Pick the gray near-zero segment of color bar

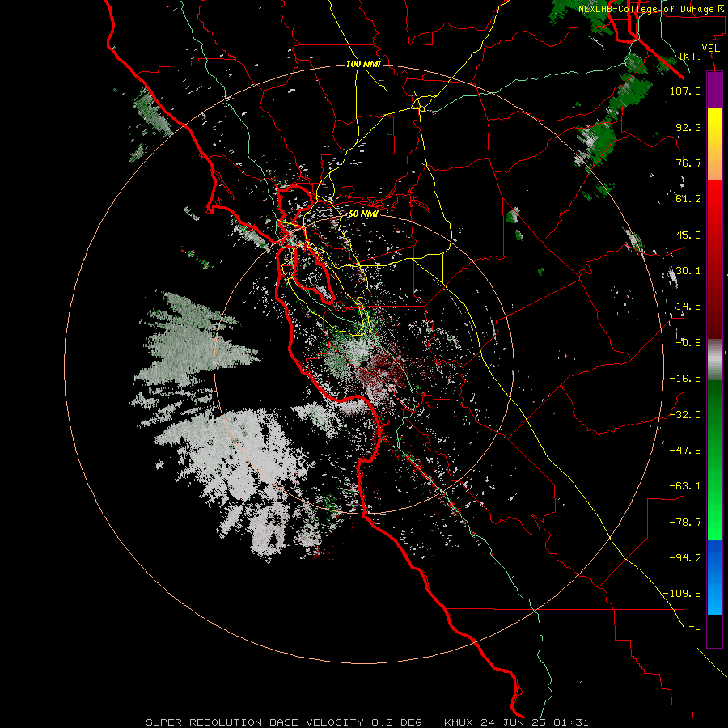(714, 360)
